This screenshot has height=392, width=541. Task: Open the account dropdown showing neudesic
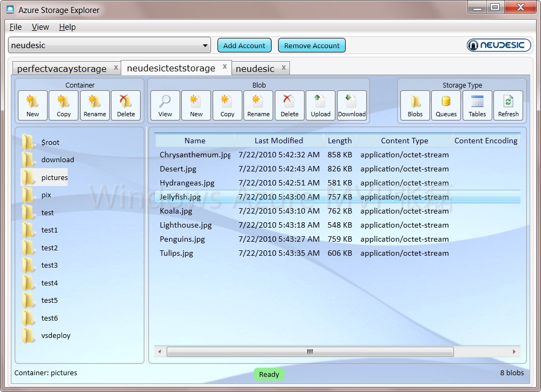click(109, 45)
